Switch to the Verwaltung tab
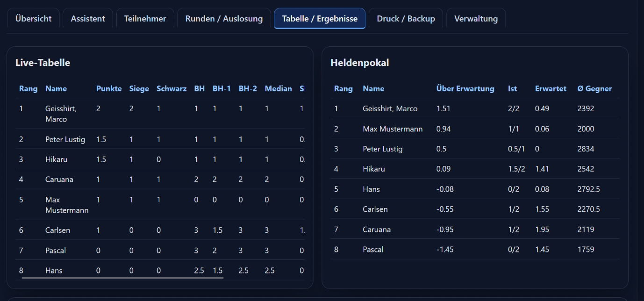644x301 pixels. coord(476,19)
